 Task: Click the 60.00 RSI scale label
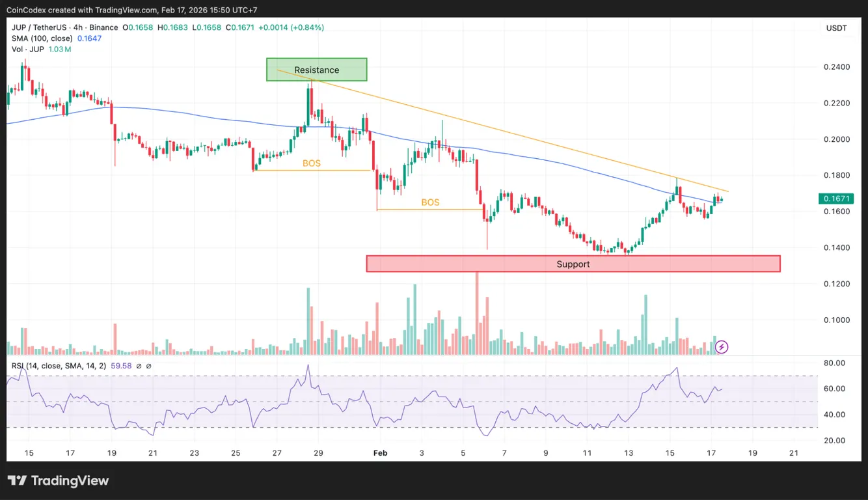(x=835, y=389)
